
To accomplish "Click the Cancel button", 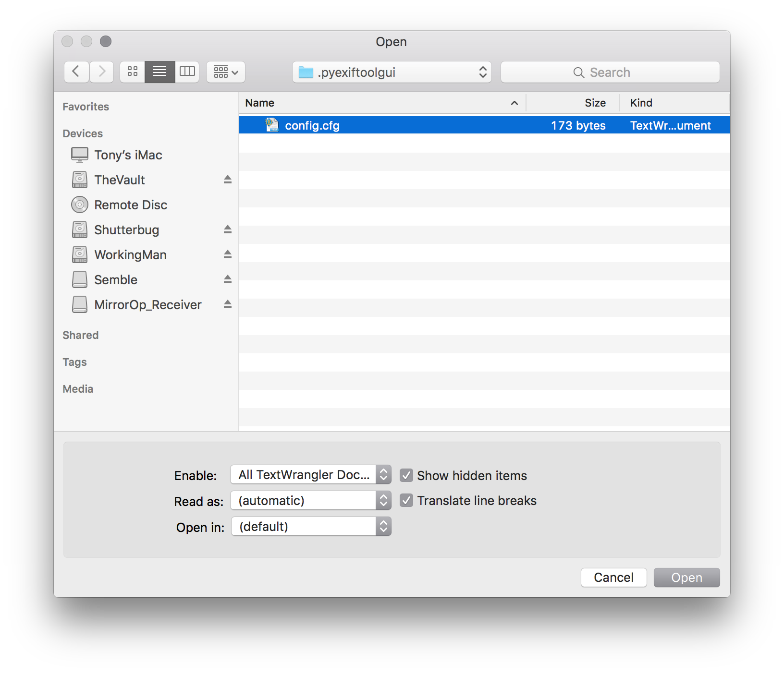I will coord(613,578).
